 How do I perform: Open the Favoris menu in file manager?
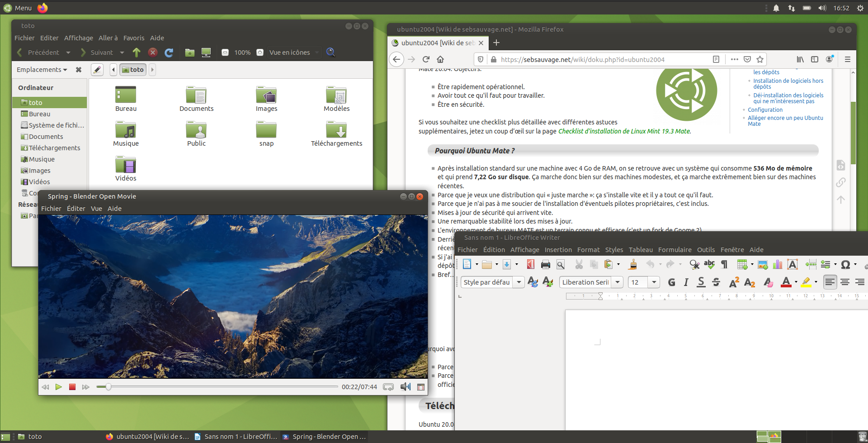click(x=133, y=38)
